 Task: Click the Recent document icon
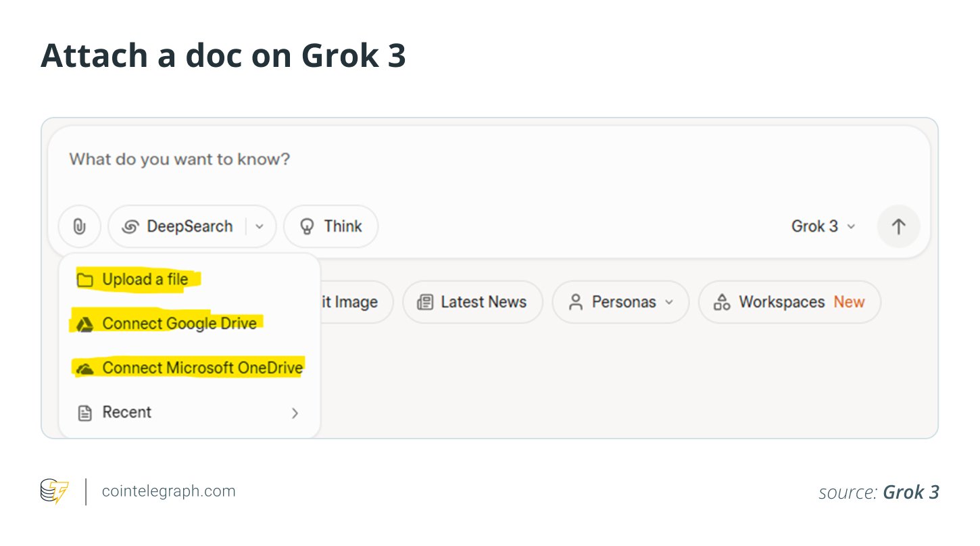(x=86, y=412)
